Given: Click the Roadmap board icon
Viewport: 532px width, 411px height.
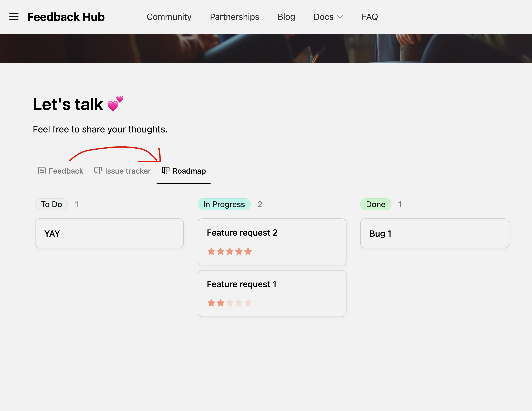Looking at the screenshot, I should (166, 171).
